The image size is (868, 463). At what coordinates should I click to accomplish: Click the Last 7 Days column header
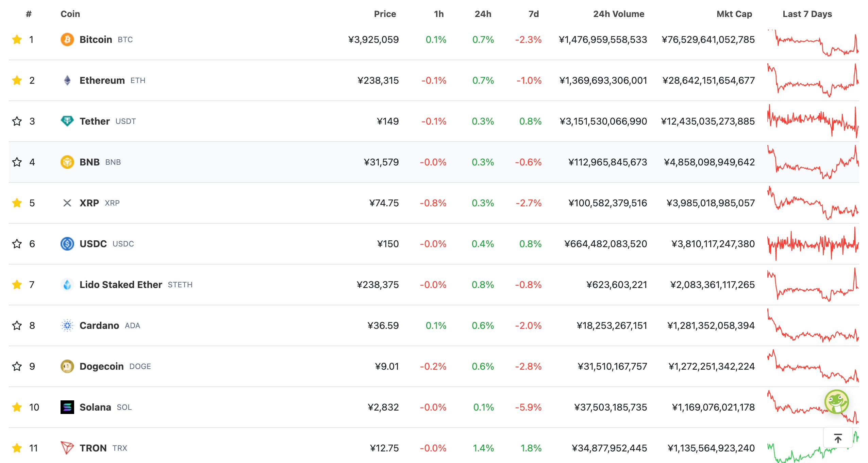click(807, 14)
